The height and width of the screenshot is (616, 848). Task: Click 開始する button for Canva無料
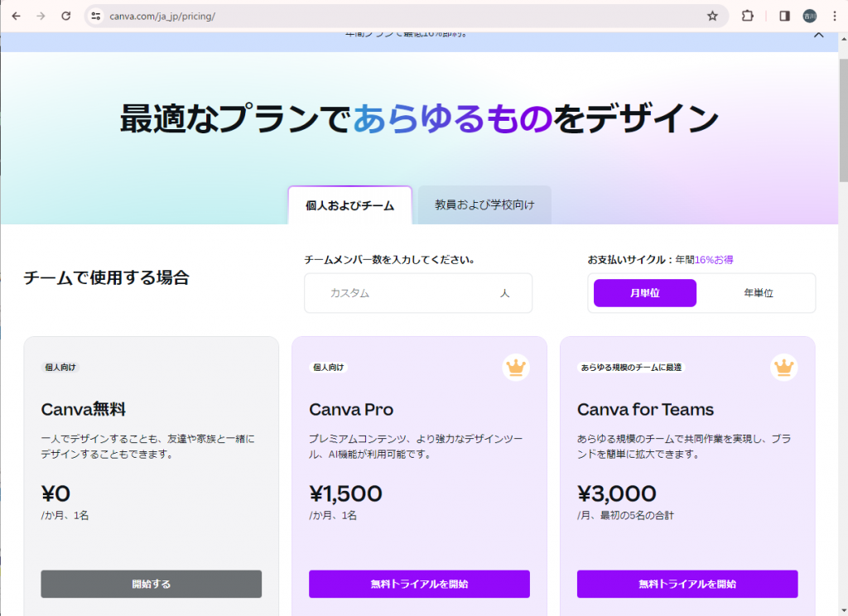(x=152, y=584)
